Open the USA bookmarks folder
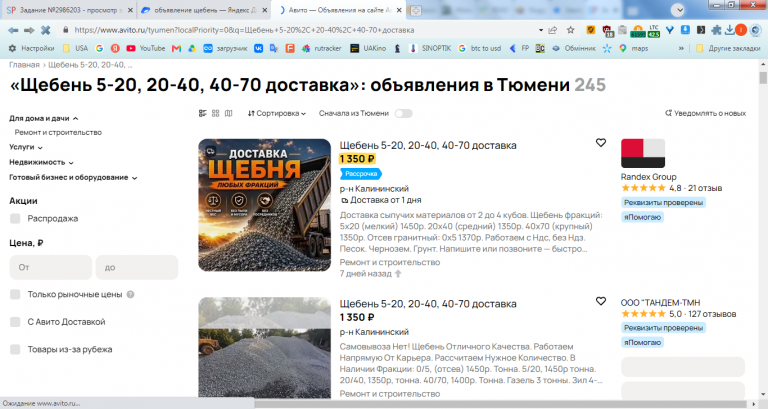 point(75,48)
